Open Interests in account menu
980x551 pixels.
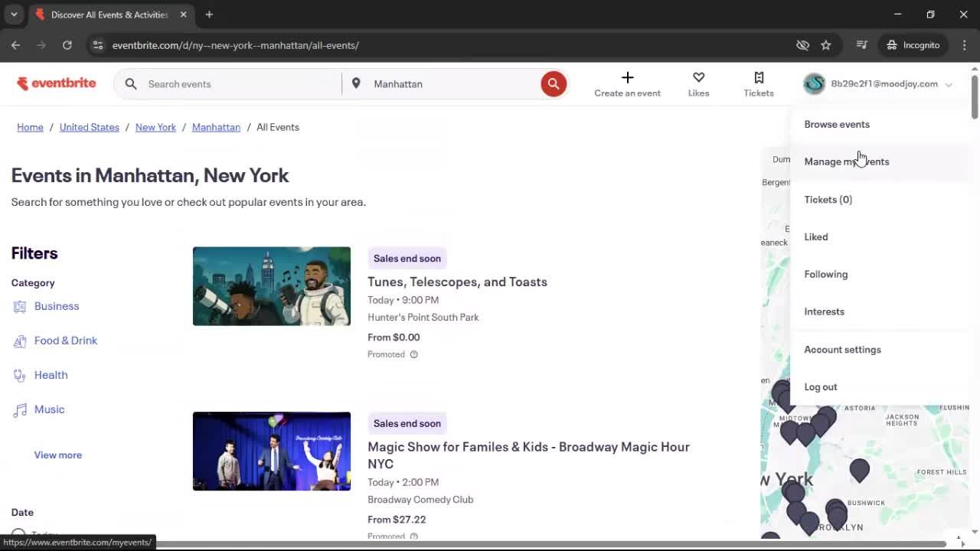click(825, 311)
